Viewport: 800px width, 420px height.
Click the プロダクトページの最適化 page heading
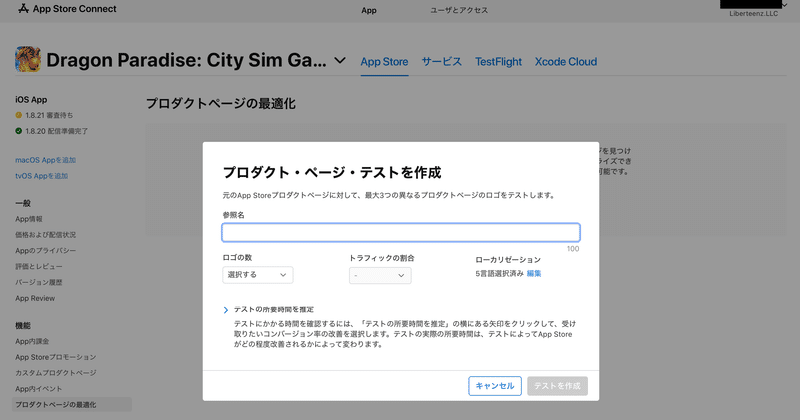tap(221, 104)
